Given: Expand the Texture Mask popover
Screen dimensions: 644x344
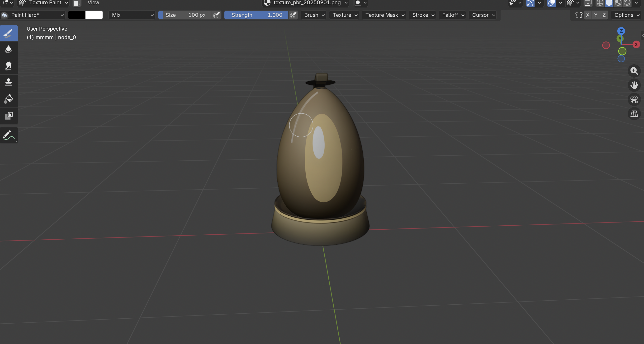Looking at the screenshot, I should click(x=384, y=15).
